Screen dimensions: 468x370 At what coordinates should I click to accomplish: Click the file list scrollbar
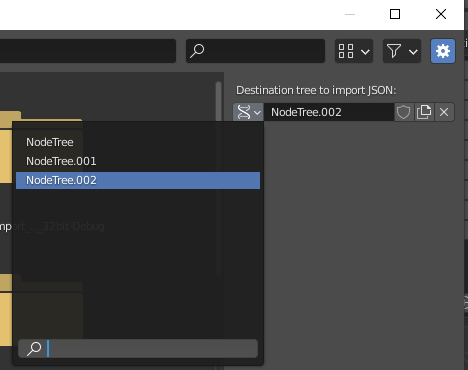tap(219, 101)
